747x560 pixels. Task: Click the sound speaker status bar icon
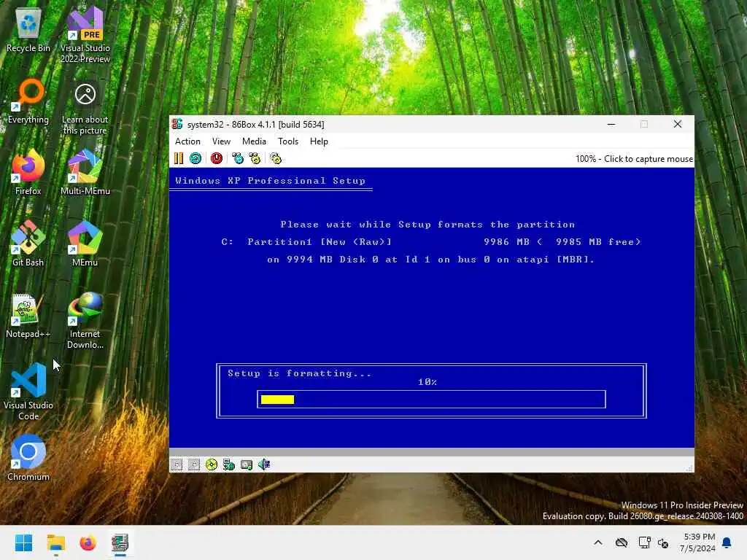(264, 464)
